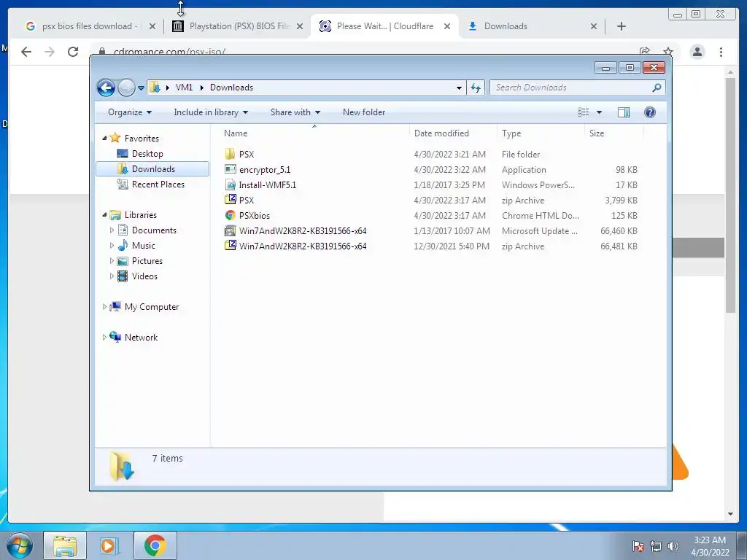Open view options dropdown arrow
Screen dimensions: 747x560
[x=600, y=112]
